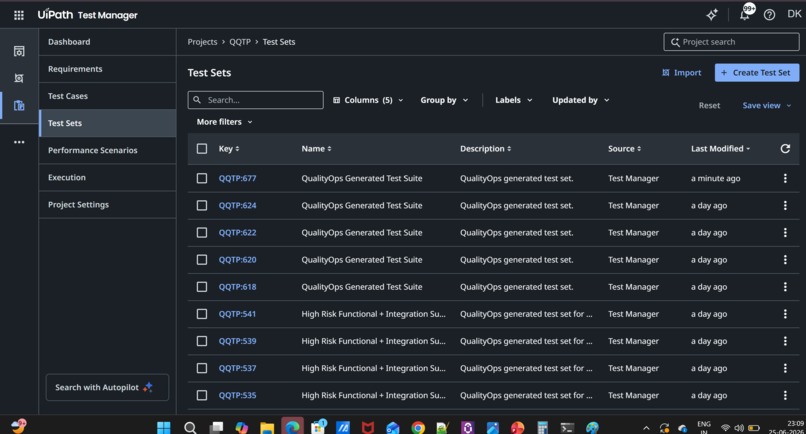Open the Save view dropdown
Viewport: 806px width, 434px height.
(766, 105)
